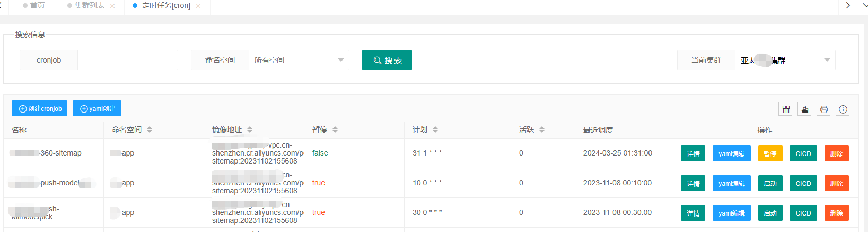Open yaml编辑 for 360-sitemap row

(732, 153)
